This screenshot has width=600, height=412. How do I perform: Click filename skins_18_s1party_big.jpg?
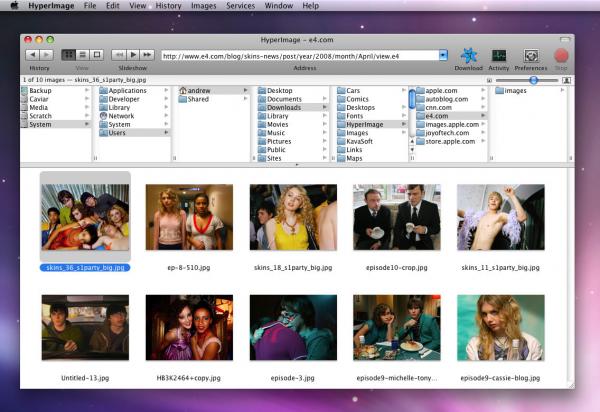click(293, 268)
